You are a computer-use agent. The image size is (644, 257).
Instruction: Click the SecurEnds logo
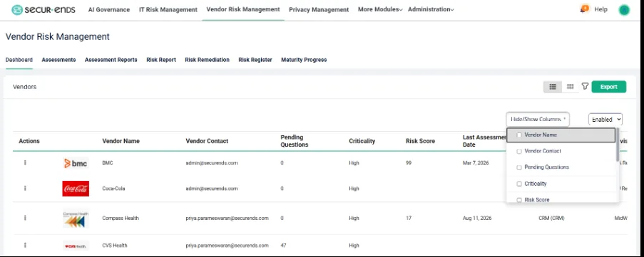coord(43,9)
